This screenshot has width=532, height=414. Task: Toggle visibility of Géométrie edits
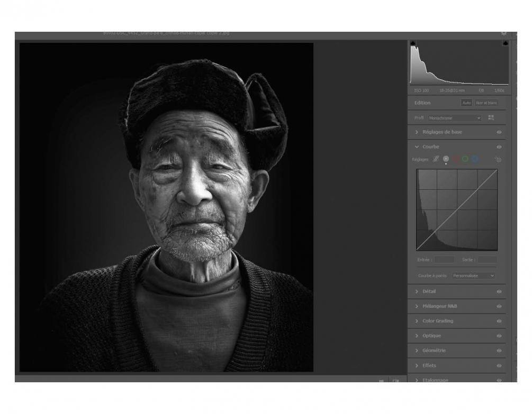click(499, 351)
